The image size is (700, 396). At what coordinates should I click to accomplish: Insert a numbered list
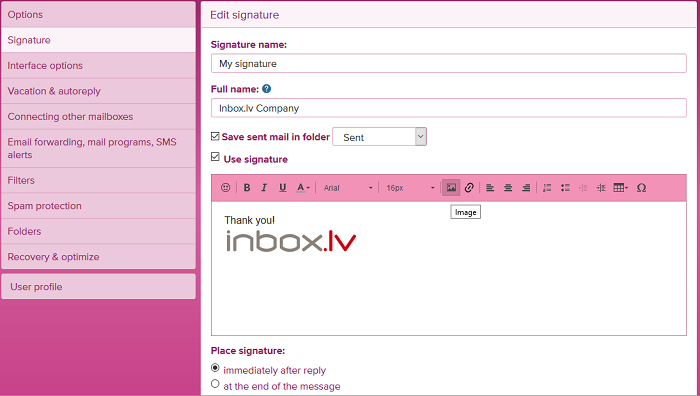[x=547, y=188]
